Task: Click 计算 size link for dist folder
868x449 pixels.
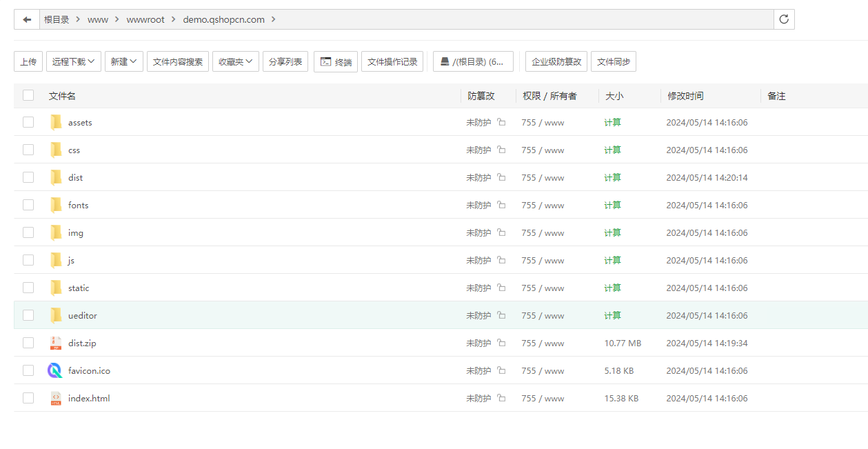Action: tap(612, 177)
